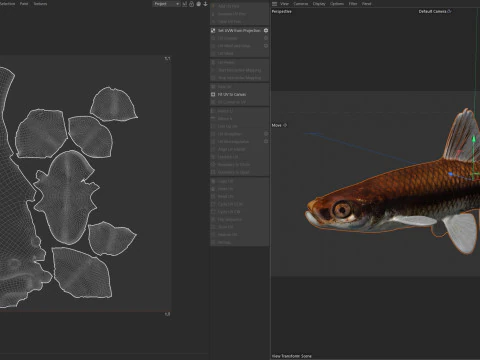This screenshot has height=360, width=480.
Task: Click the Move label in viewport
Action: pyautogui.click(x=276, y=125)
